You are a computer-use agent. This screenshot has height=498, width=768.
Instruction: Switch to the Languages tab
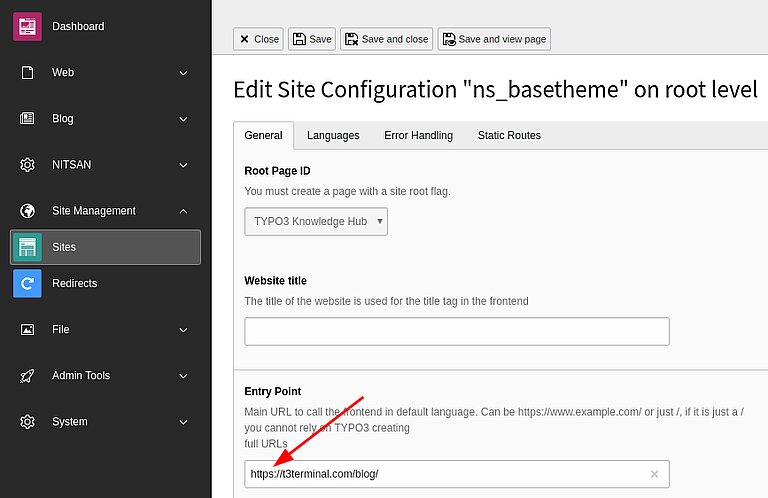333,136
